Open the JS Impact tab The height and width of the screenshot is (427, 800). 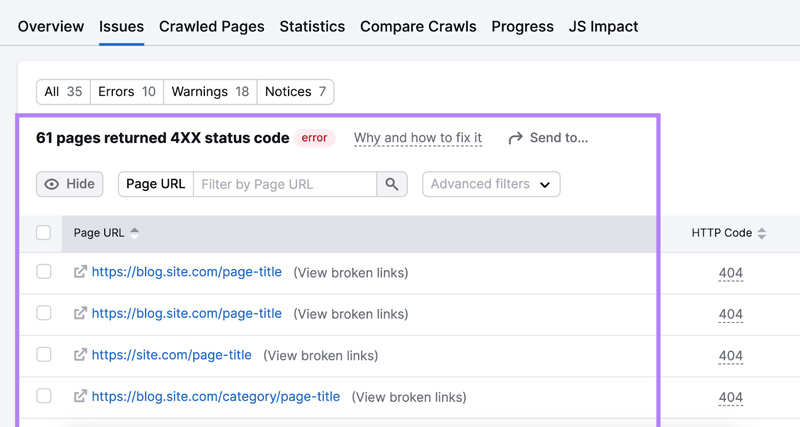[603, 26]
